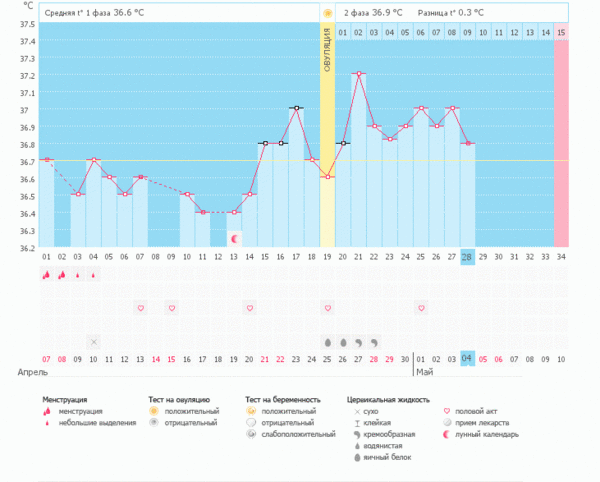Select the dry cervical fluid X icon on day 04
600x482 pixels.
point(93,341)
